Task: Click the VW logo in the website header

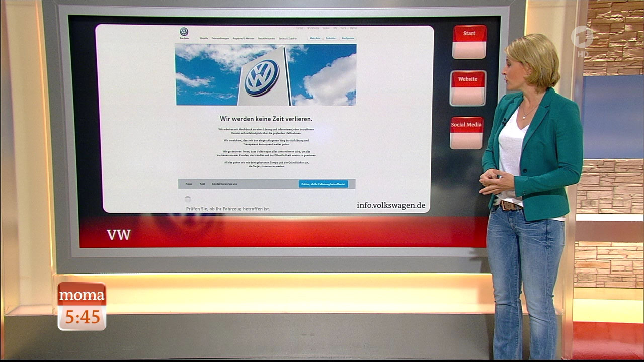Action: coord(184,32)
